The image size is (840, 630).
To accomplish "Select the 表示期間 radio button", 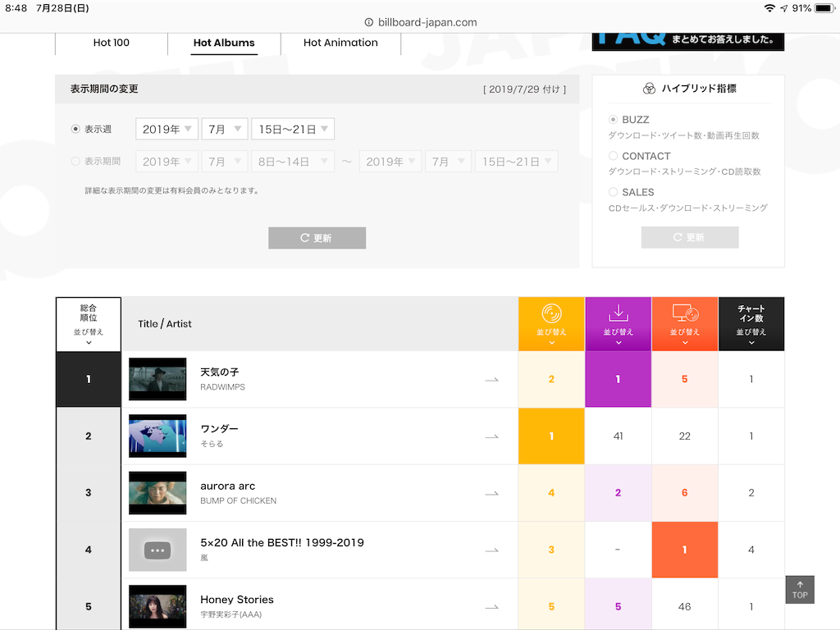I will (x=75, y=162).
